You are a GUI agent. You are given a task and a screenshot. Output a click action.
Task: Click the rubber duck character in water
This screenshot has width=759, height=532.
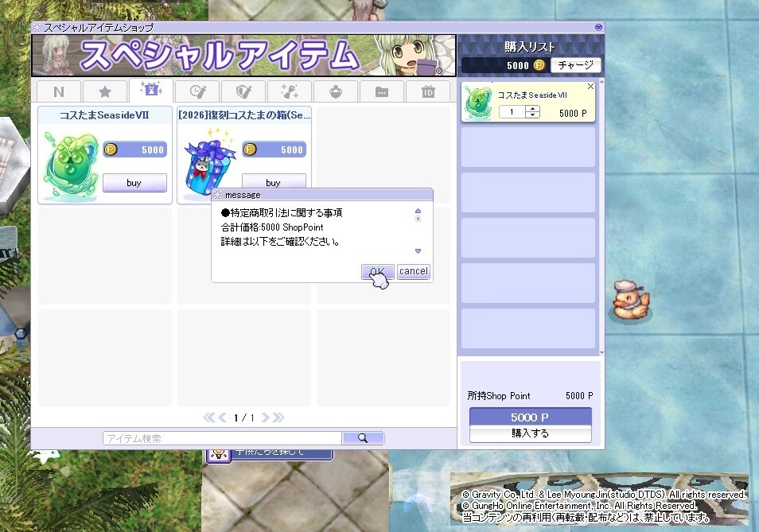(x=629, y=300)
